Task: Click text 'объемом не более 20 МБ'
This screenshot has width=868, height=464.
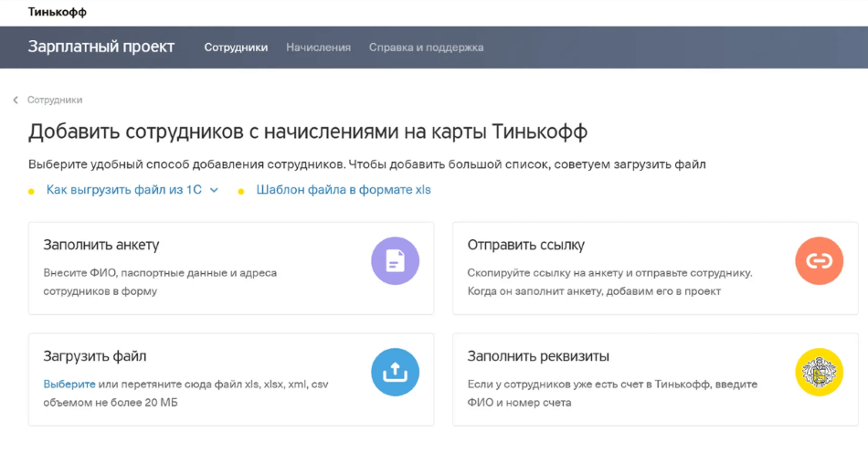Action: click(x=111, y=403)
